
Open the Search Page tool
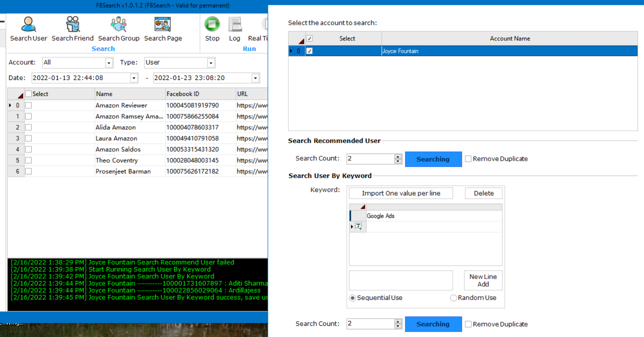coord(163,29)
